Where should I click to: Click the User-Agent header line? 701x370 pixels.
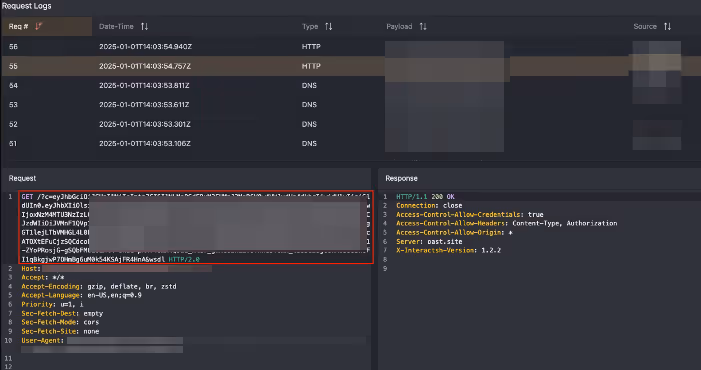[x=102, y=341]
